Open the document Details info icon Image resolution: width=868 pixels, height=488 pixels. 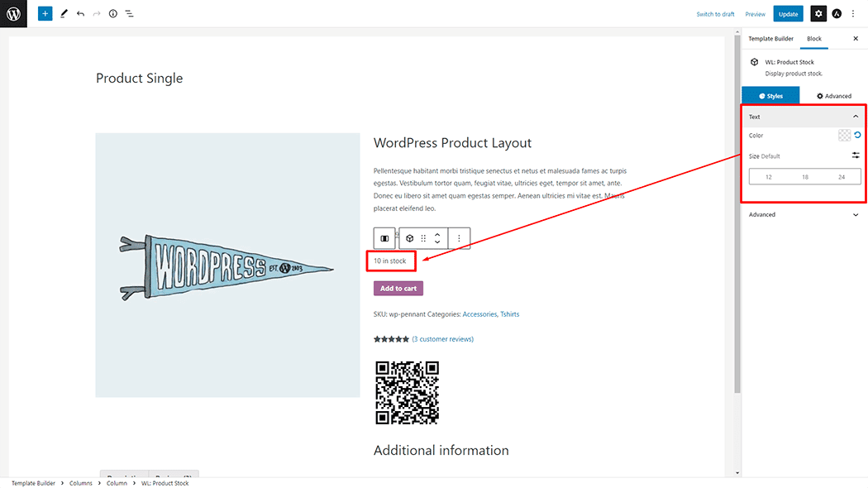(113, 14)
